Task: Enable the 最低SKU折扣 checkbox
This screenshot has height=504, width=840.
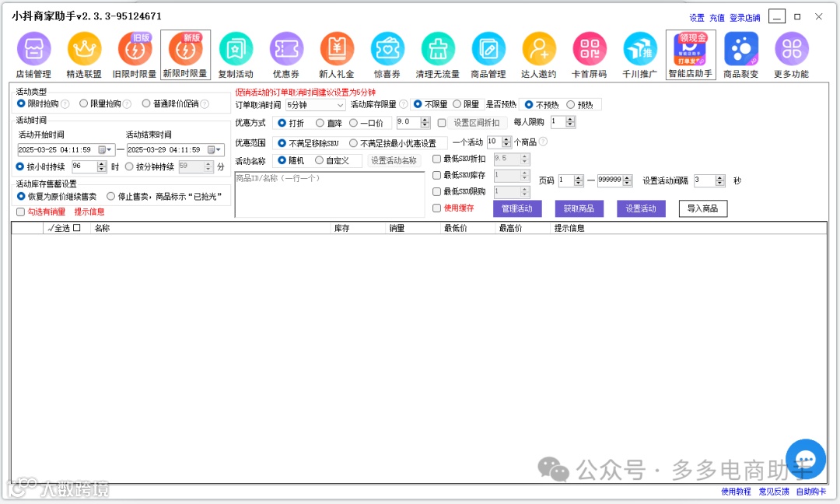Action: (436, 159)
